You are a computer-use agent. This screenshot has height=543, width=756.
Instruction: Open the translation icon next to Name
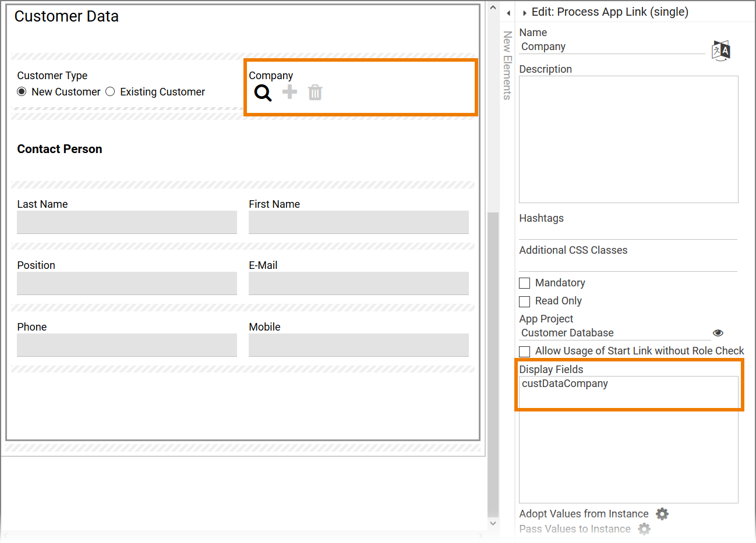click(720, 51)
